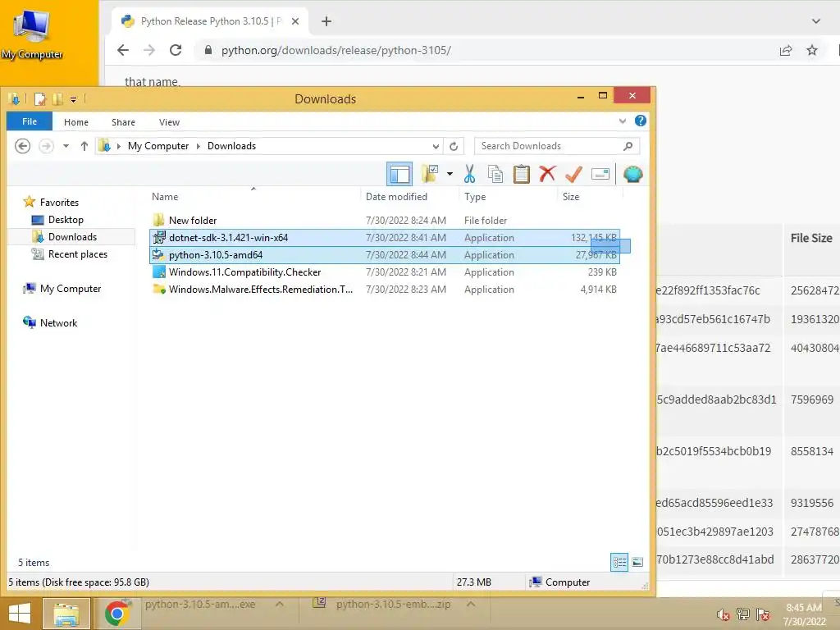
Task: Open Chrome from the taskbar
Action: pyautogui.click(x=116, y=614)
